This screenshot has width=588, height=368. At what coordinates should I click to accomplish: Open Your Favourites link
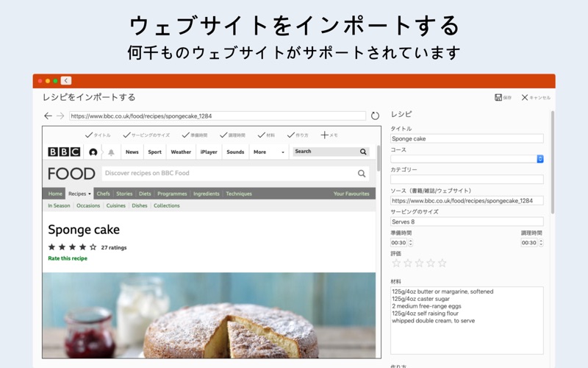click(x=351, y=194)
